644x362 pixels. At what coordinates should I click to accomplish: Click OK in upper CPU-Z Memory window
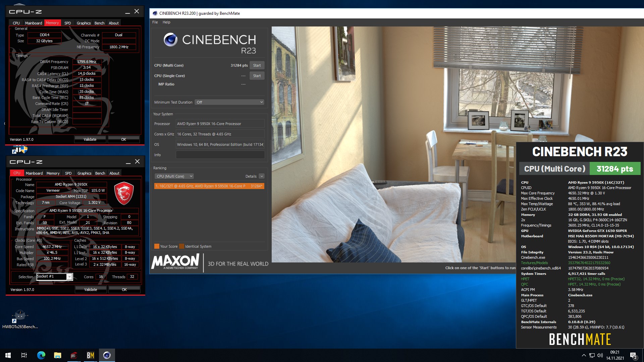point(124,139)
